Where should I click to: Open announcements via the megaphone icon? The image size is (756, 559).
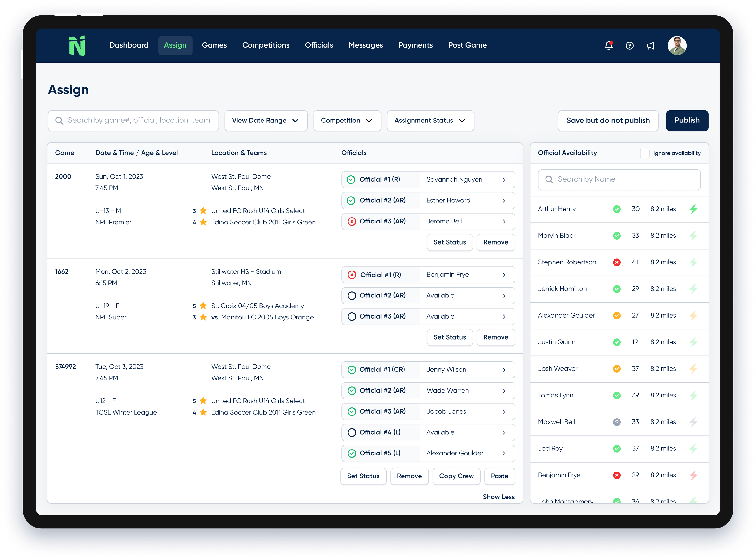[650, 46]
